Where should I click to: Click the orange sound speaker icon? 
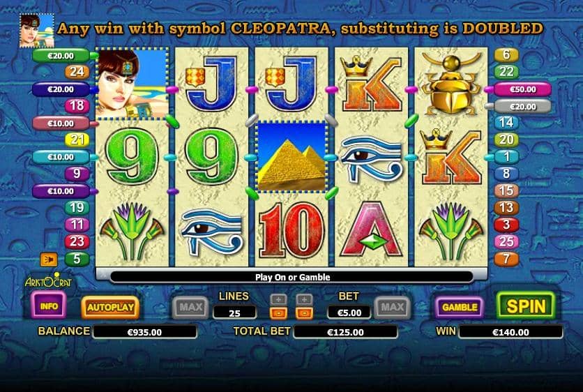click(x=49, y=259)
